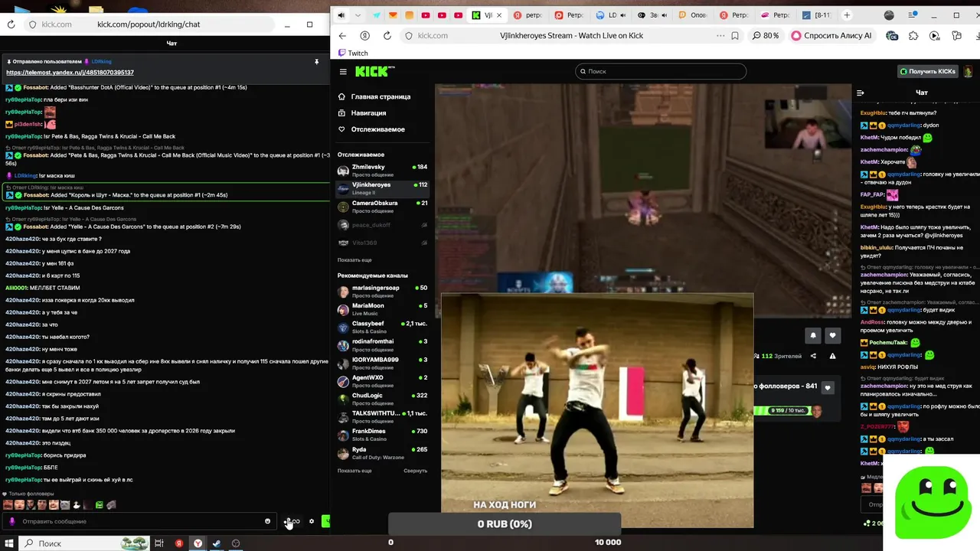Show more followed channels 'Показать еще'
The image size is (980, 551).
click(354, 260)
